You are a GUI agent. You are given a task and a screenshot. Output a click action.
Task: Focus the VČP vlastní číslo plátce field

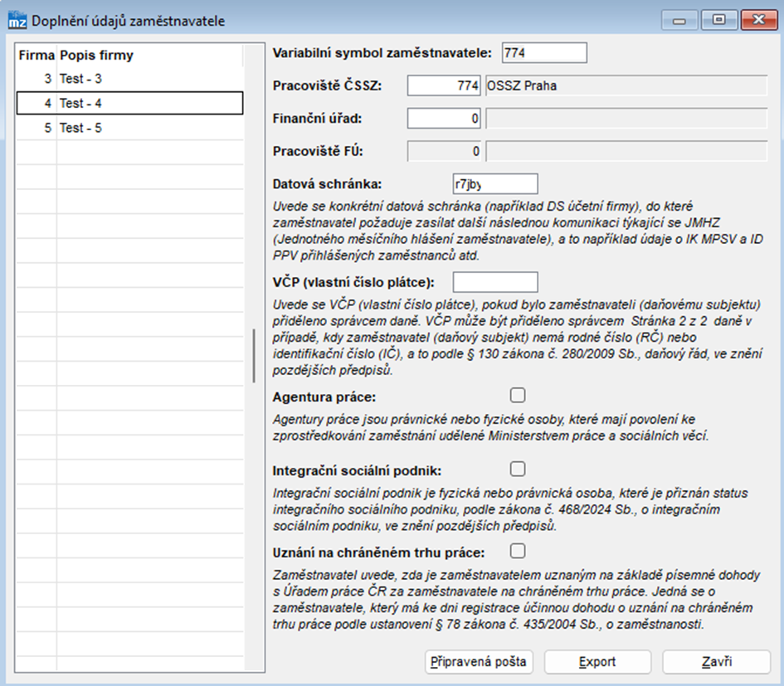pos(495,282)
